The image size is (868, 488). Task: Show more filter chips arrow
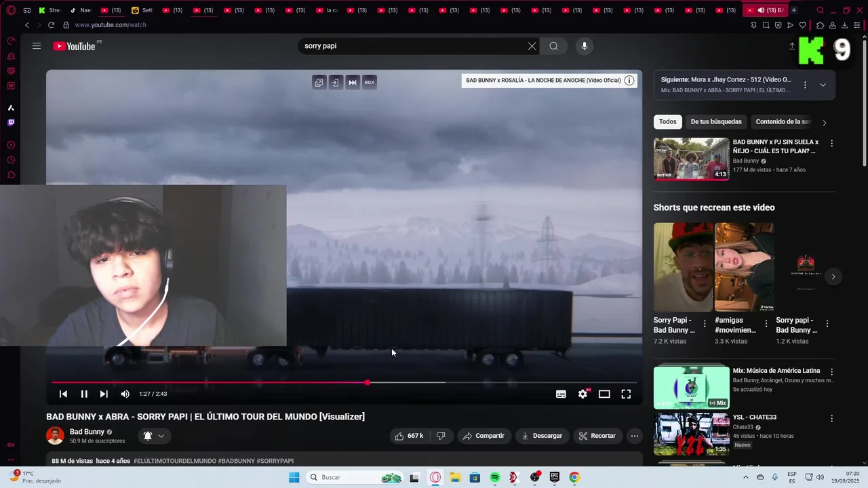(824, 123)
